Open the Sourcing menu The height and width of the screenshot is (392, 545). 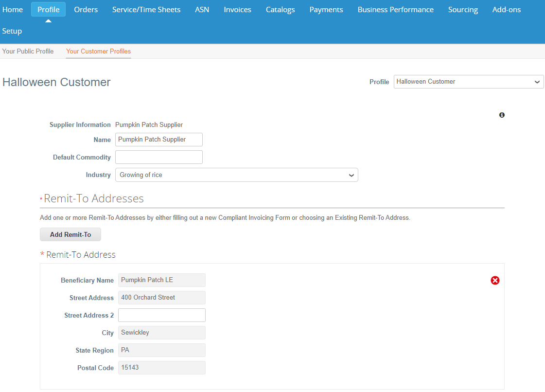[463, 10]
